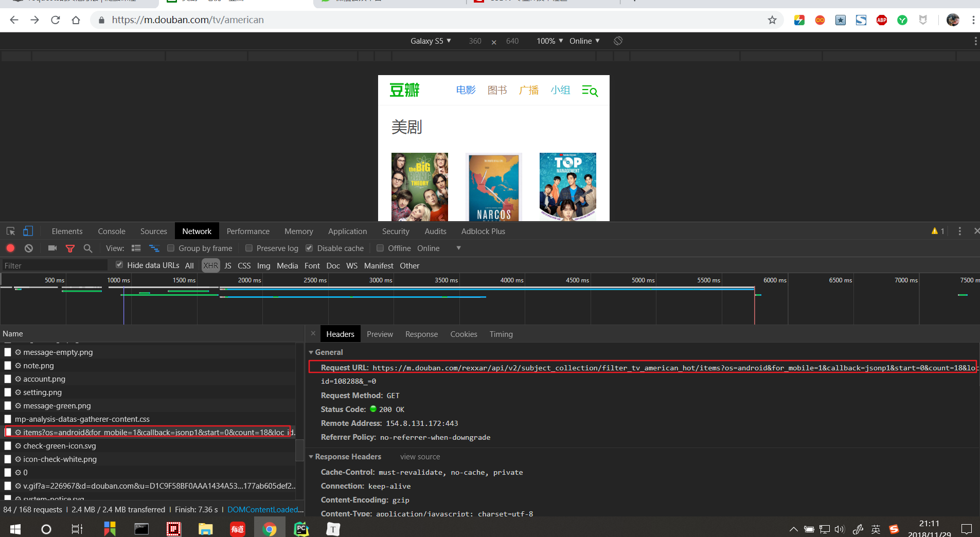This screenshot has width=980, height=537.
Task: Check the note.png row checkbox
Action: pos(8,366)
